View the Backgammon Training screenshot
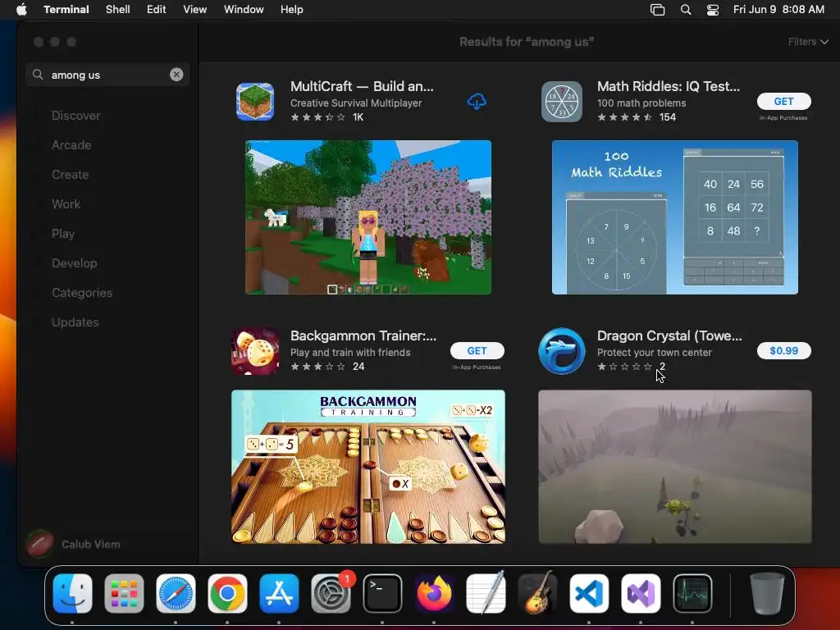 [368, 467]
